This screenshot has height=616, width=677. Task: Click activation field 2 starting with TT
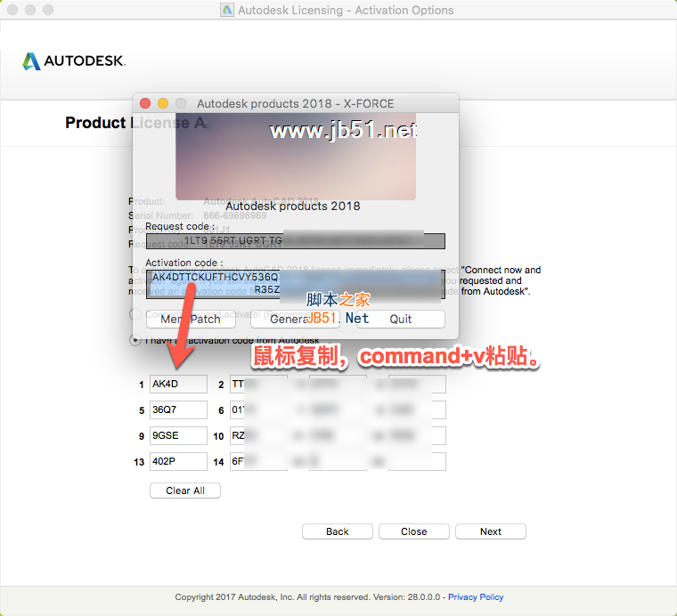point(258,384)
